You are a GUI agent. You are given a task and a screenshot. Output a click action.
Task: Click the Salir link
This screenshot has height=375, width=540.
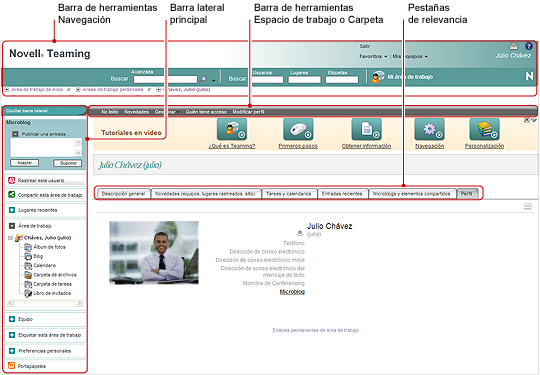click(x=365, y=46)
